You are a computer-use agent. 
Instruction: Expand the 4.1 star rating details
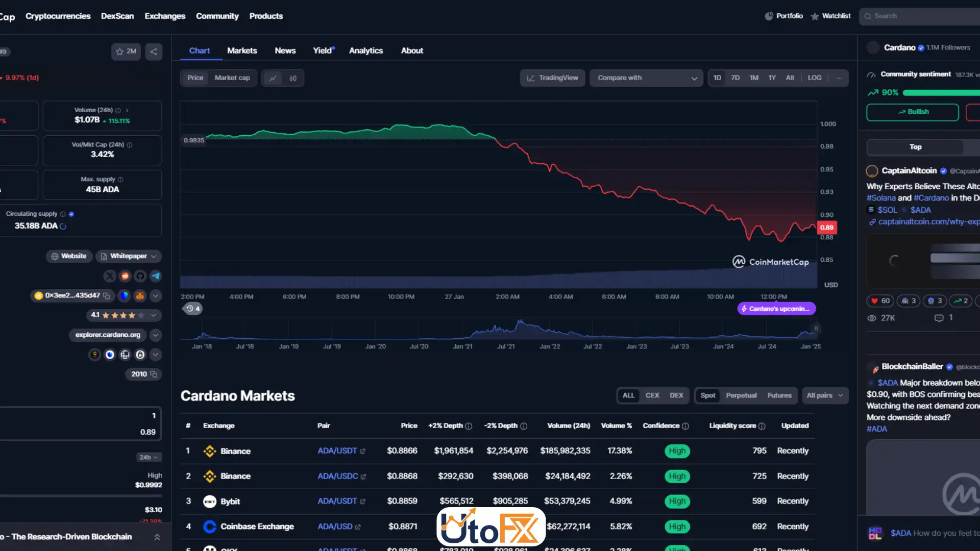[154, 315]
